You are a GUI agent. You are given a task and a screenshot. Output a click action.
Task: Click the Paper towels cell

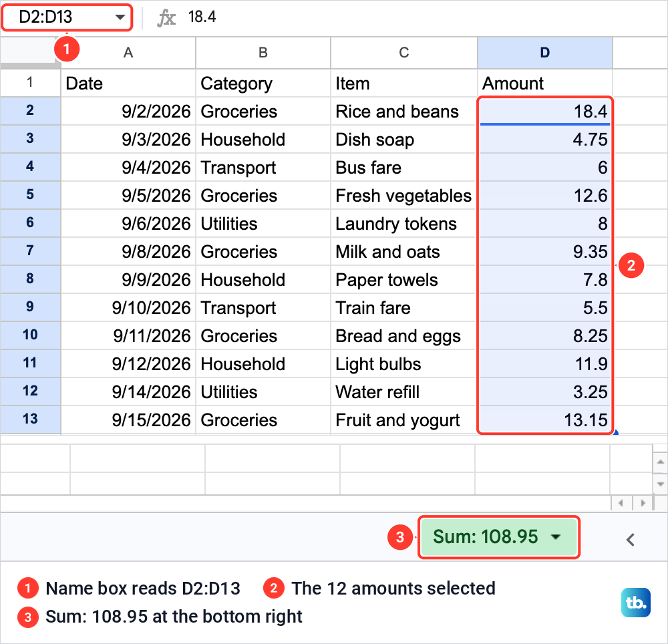point(404,279)
